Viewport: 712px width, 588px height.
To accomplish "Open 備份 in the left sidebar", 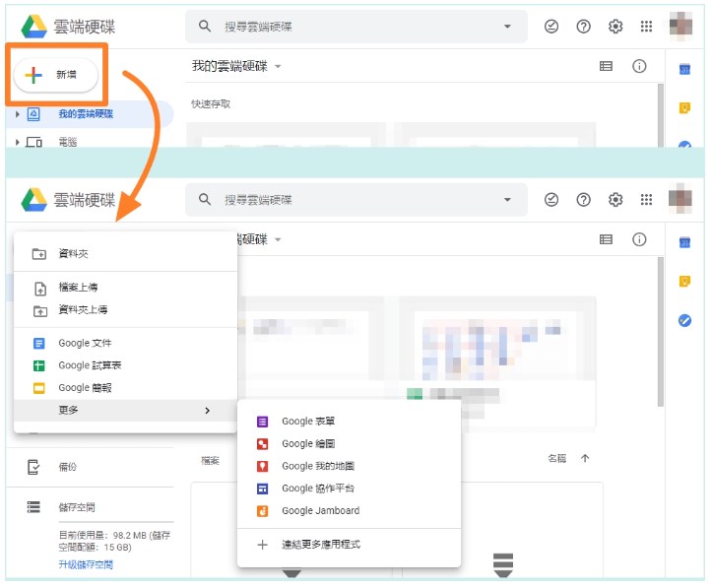I will (x=66, y=467).
